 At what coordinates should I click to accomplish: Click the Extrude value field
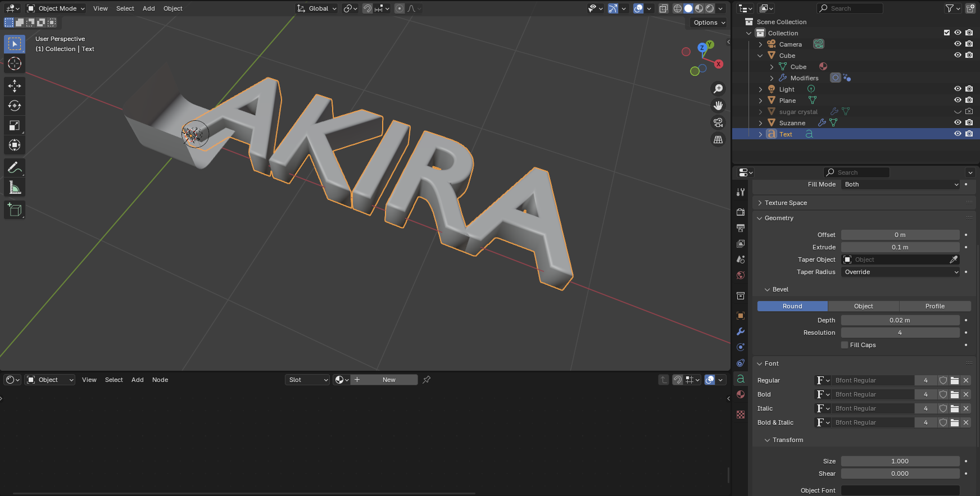[x=900, y=247]
